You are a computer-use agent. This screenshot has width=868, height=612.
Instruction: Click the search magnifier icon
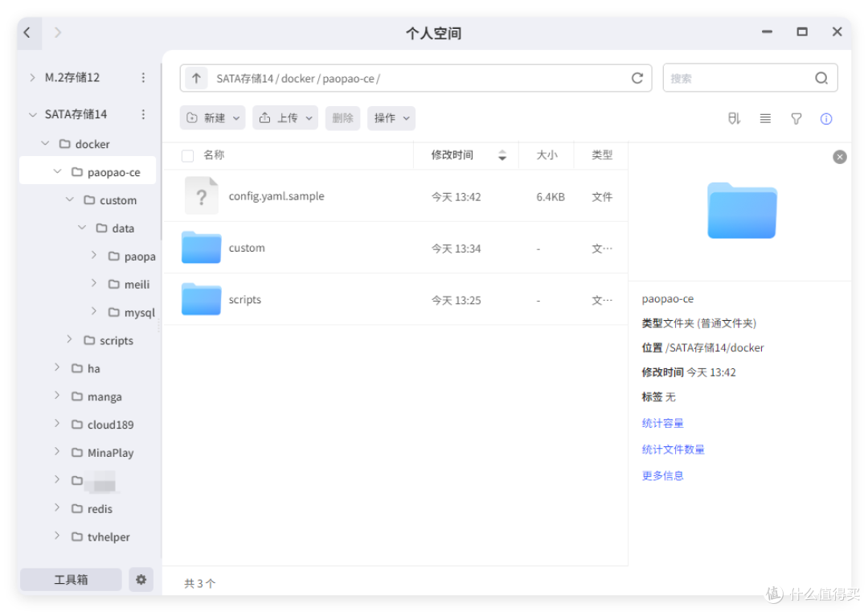coord(821,78)
